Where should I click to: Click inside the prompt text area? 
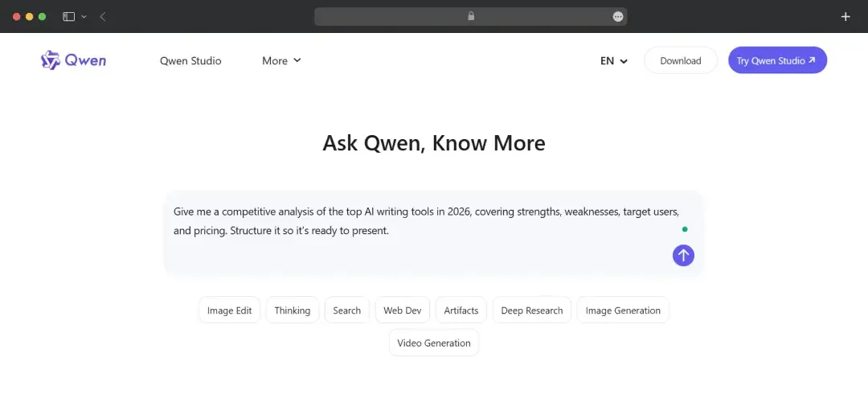coord(434,233)
